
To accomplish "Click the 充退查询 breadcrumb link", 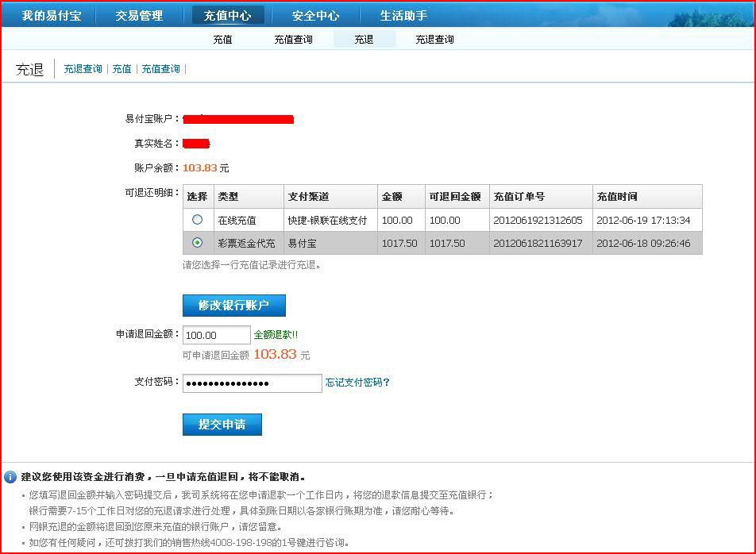I will pos(83,69).
